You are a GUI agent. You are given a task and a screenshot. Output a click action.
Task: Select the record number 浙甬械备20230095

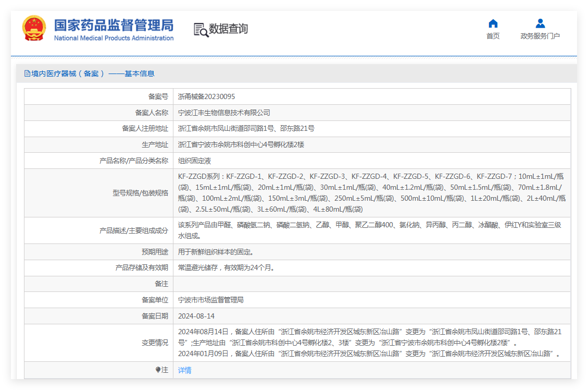click(x=206, y=96)
